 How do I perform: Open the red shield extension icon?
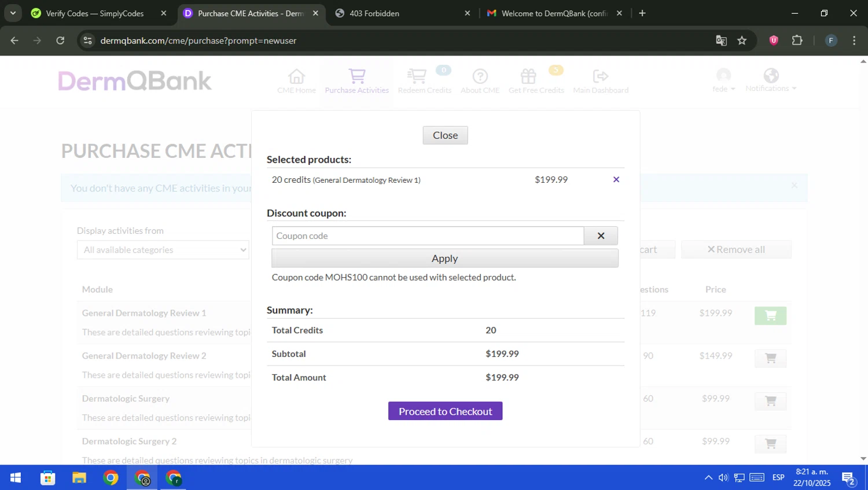coord(774,40)
